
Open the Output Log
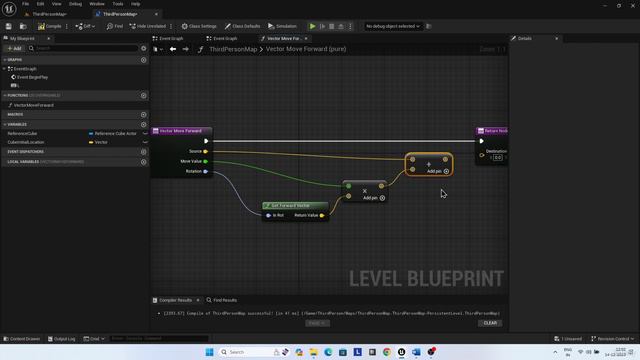pyautogui.click(x=62, y=339)
